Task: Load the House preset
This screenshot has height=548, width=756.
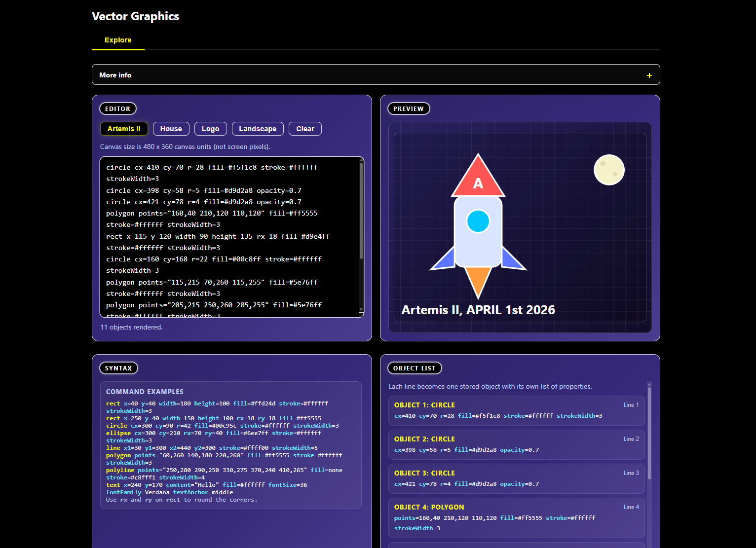Action: [x=171, y=129]
